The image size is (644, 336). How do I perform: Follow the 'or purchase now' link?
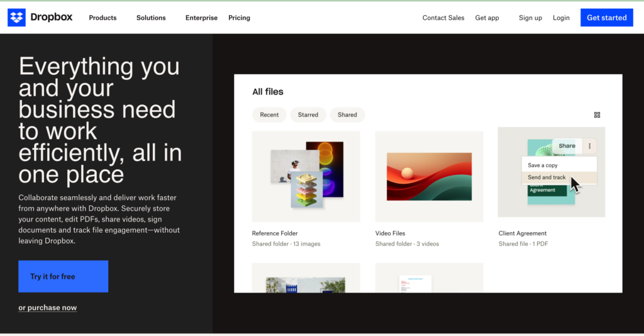coord(48,308)
